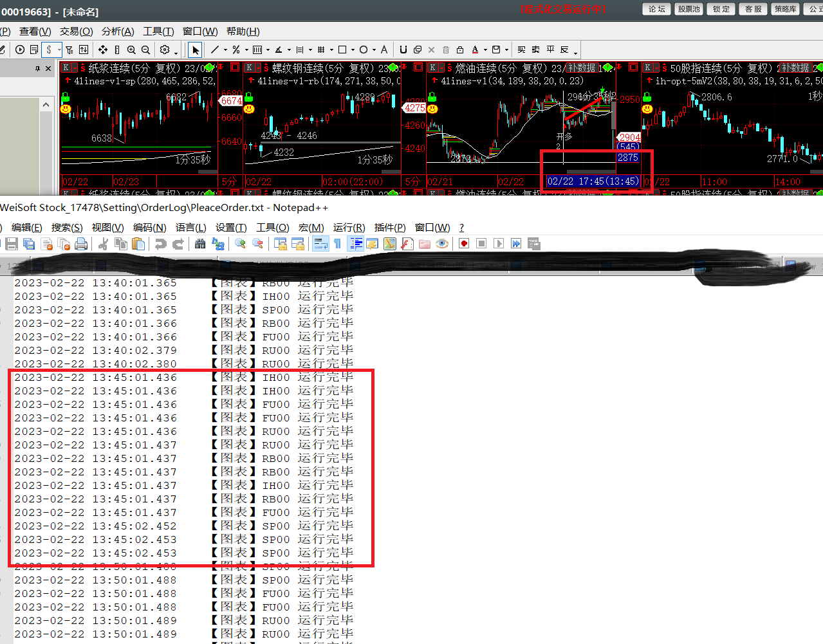The width and height of the screenshot is (823, 644).
Task: Click log line 13:50:01.489 RU00 last row
Action: 184,634
